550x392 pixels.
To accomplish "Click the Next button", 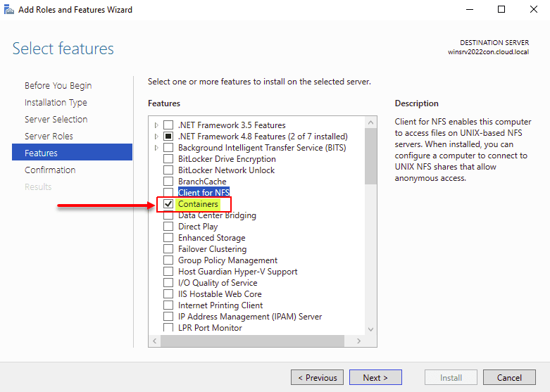I will coord(375,378).
